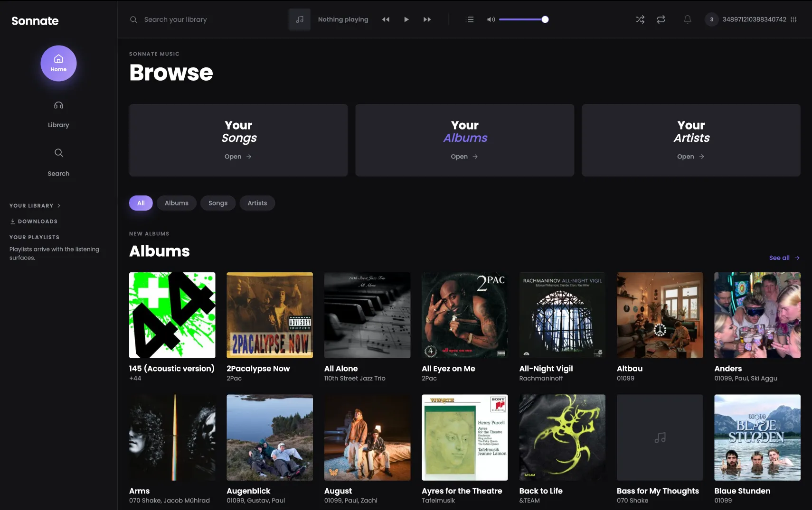Open the 145 (Acoustic version) album cover
The width and height of the screenshot is (812, 510).
pyautogui.click(x=172, y=315)
